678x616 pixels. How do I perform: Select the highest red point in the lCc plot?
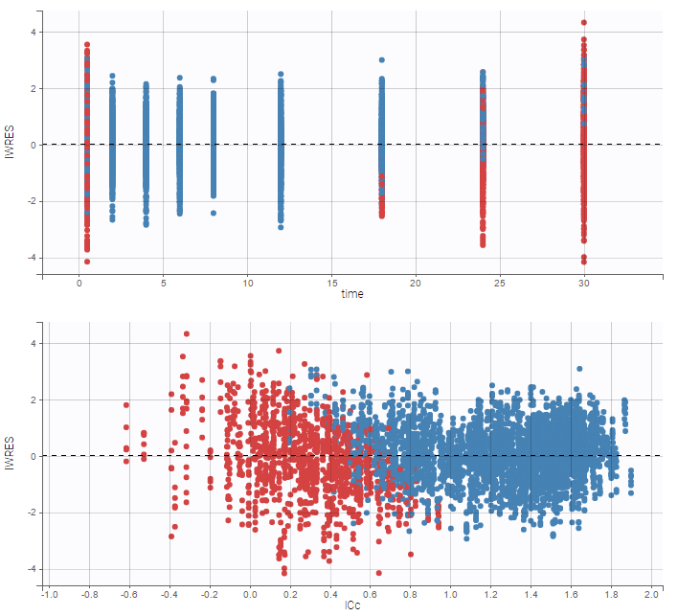tap(187, 334)
